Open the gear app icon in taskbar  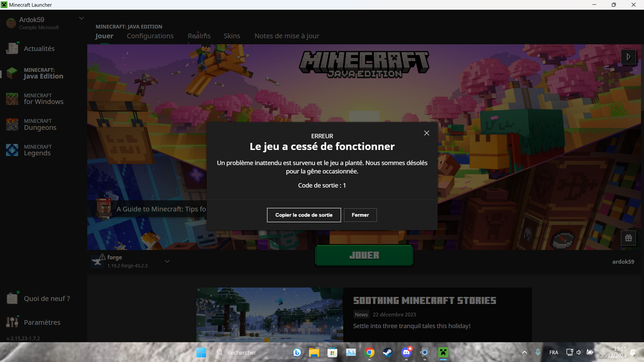point(425,353)
